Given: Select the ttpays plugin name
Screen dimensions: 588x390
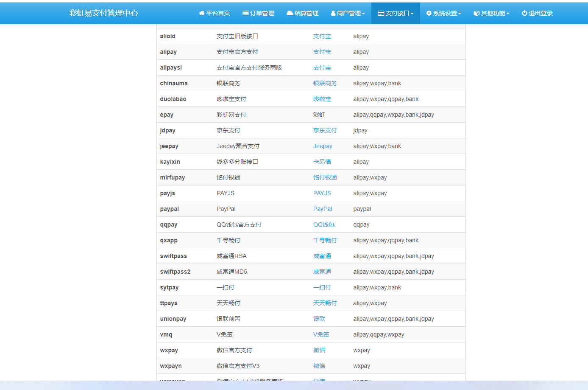Looking at the screenshot, I should [169, 303].
